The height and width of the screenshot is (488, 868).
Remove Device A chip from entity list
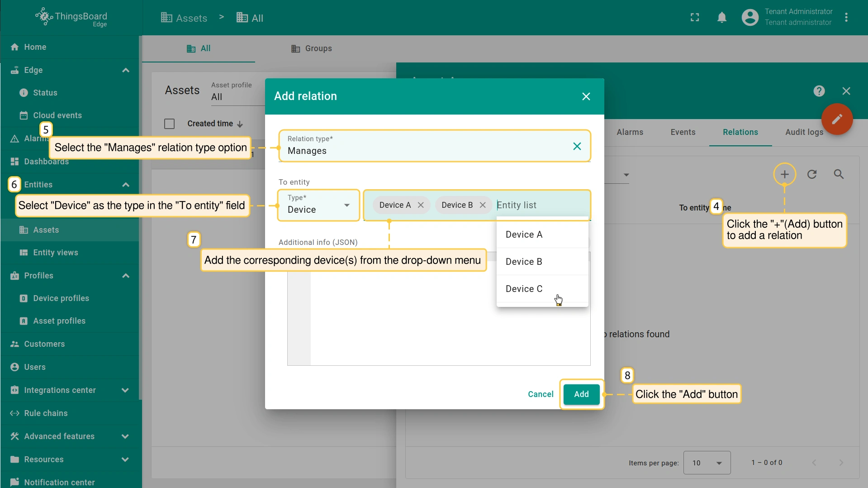point(421,205)
